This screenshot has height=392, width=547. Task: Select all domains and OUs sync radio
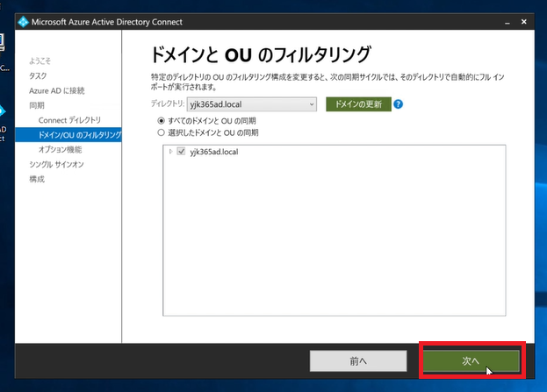pos(161,121)
